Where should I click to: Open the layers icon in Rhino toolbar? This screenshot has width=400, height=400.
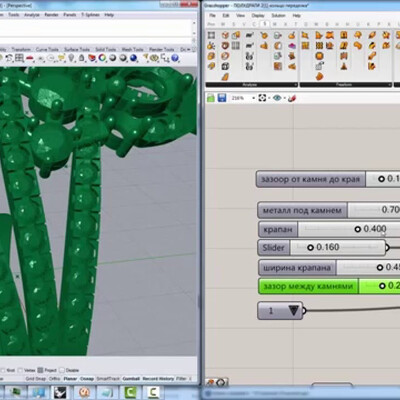click(x=92, y=58)
